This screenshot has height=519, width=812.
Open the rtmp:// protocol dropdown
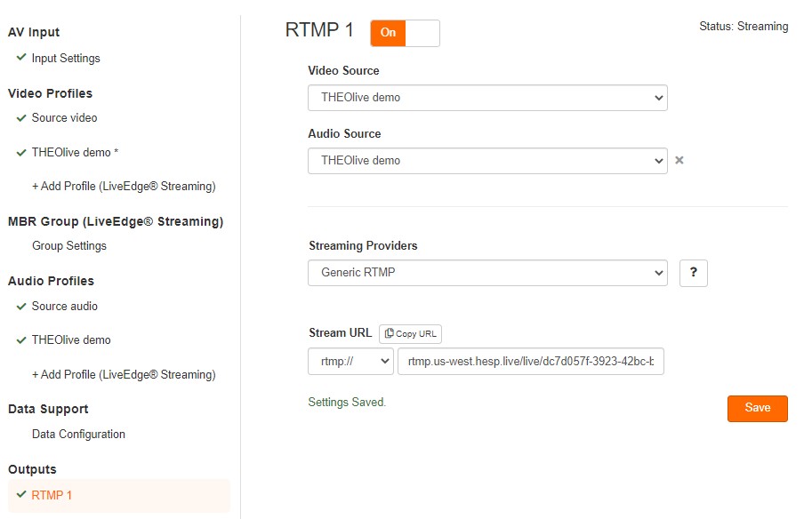(350, 362)
